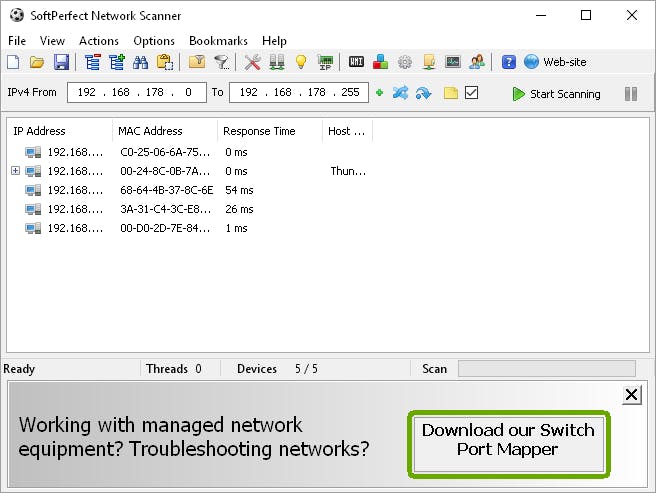The width and height of the screenshot is (656, 493).
Task: Toggle the checkbox beside the range fields
Action: [x=472, y=92]
